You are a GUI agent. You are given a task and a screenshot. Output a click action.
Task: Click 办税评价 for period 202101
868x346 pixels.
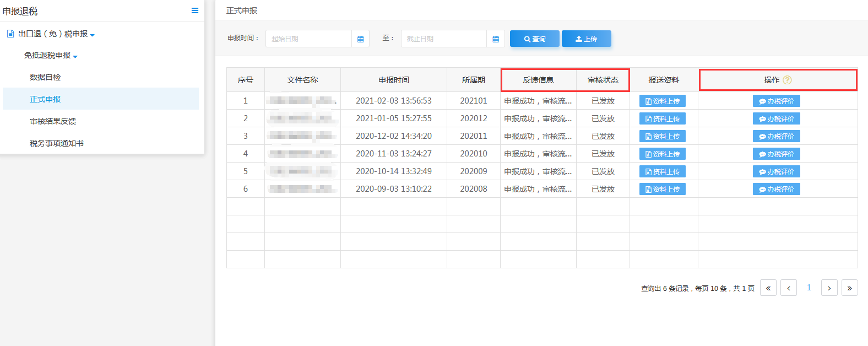(x=777, y=101)
